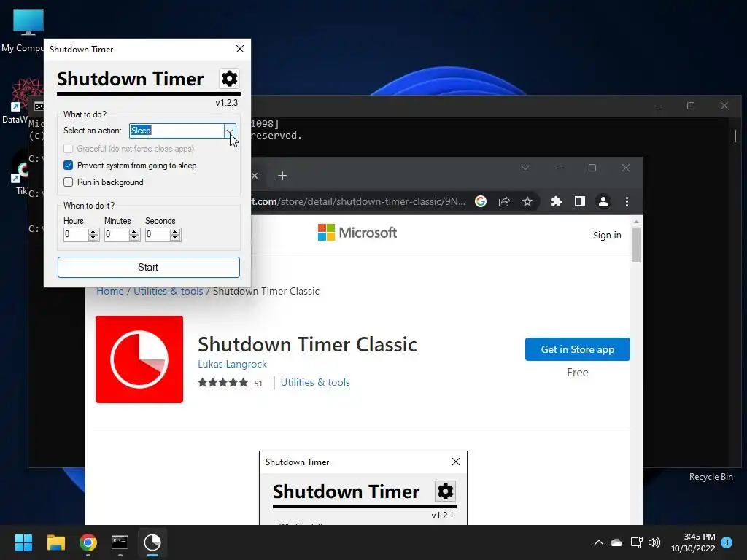Open File Explorer from taskbar

tap(55, 542)
